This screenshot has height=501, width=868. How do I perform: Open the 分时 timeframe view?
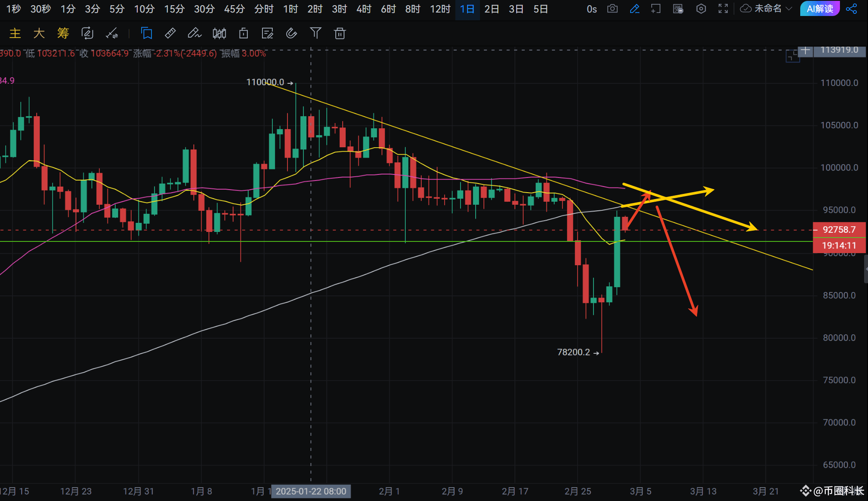tap(263, 9)
